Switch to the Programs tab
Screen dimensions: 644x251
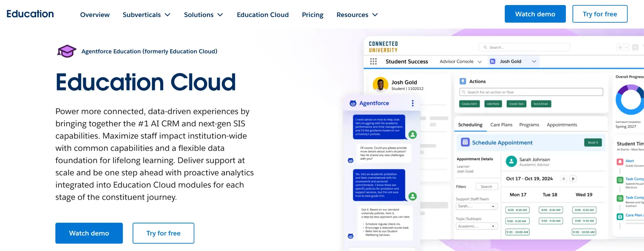pos(529,125)
